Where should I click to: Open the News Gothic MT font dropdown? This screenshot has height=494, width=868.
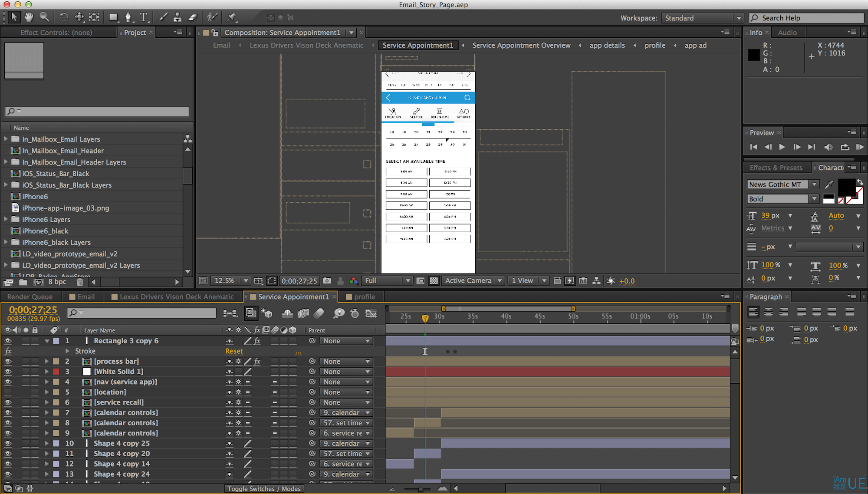(x=783, y=184)
